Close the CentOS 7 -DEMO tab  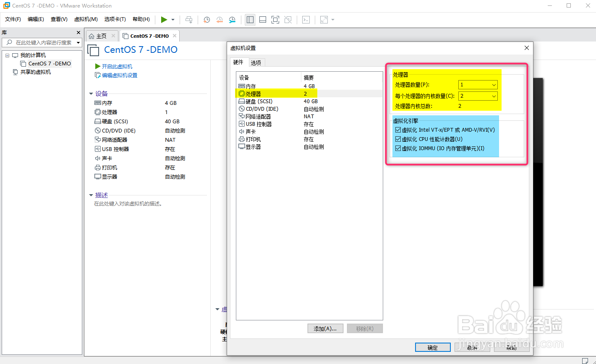[175, 36]
